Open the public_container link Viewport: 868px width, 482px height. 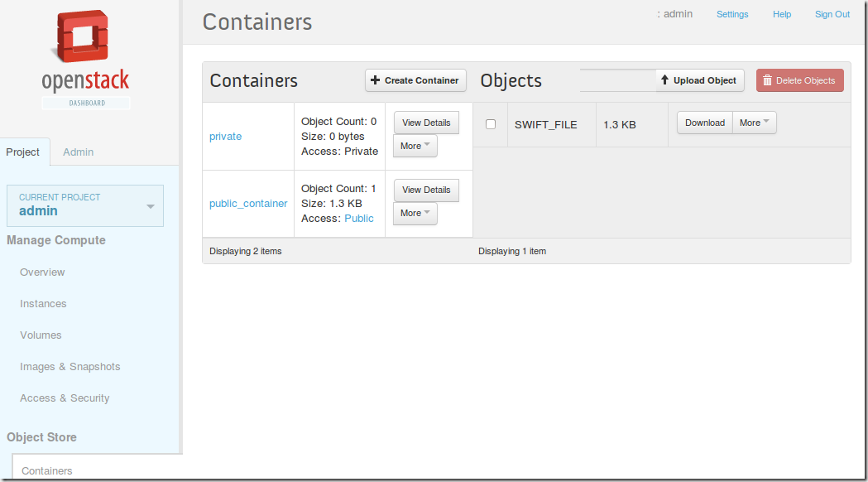[x=248, y=204]
